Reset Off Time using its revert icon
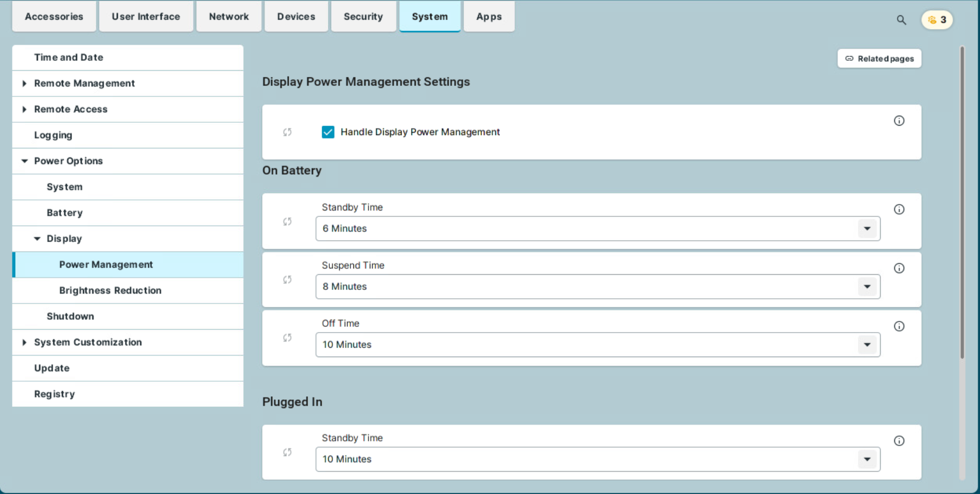 click(287, 338)
